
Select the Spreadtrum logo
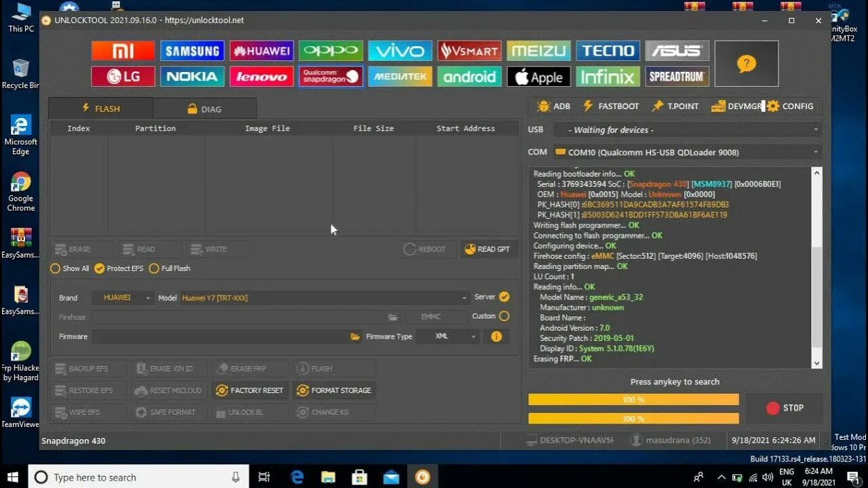(677, 77)
